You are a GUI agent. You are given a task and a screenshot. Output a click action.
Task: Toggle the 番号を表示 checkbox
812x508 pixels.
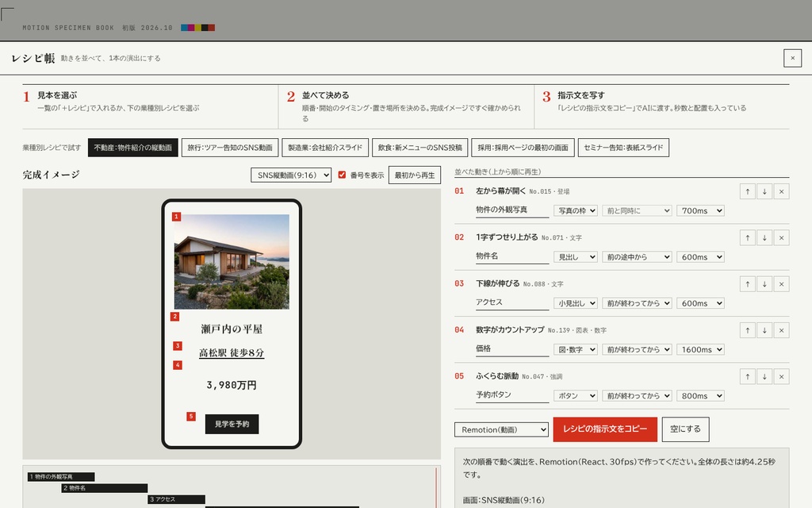coord(342,175)
